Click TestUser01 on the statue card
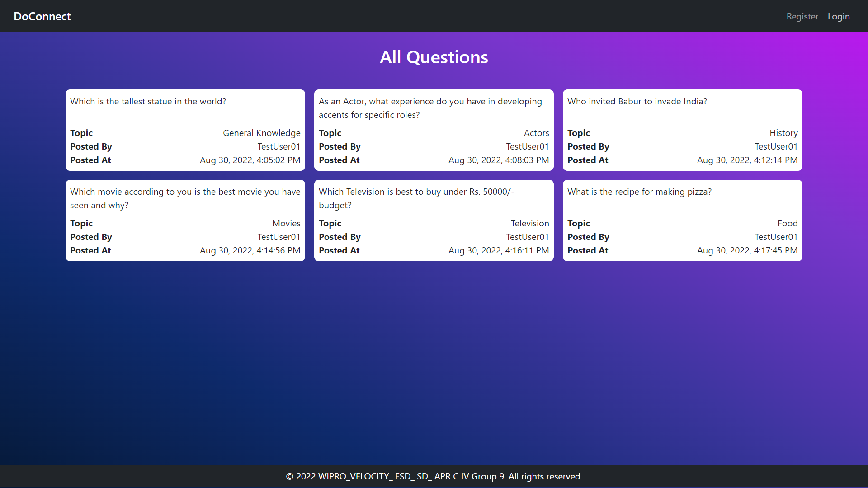The width and height of the screenshot is (868, 488). tap(278, 146)
